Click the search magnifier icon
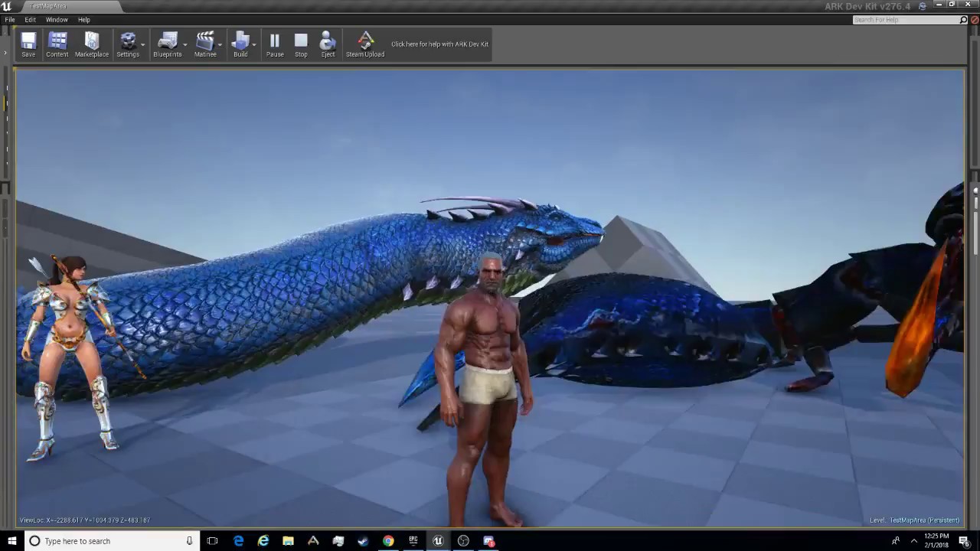This screenshot has width=980, height=551. click(x=963, y=20)
